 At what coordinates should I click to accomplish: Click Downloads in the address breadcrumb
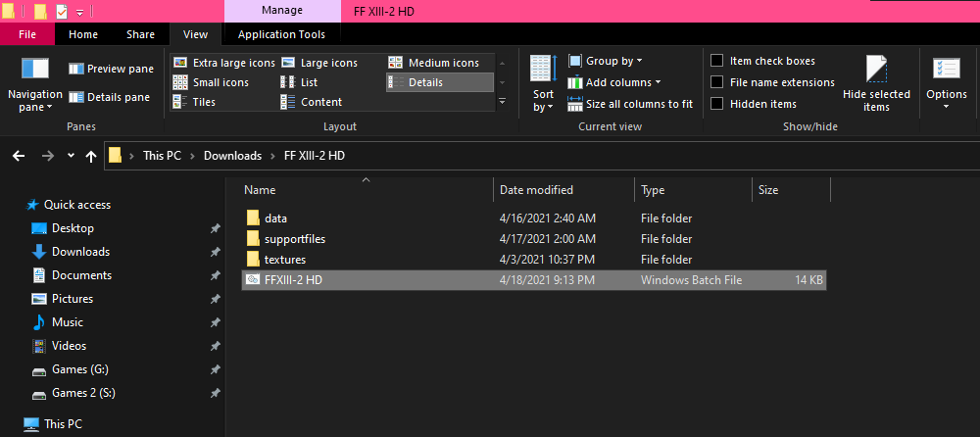232,156
